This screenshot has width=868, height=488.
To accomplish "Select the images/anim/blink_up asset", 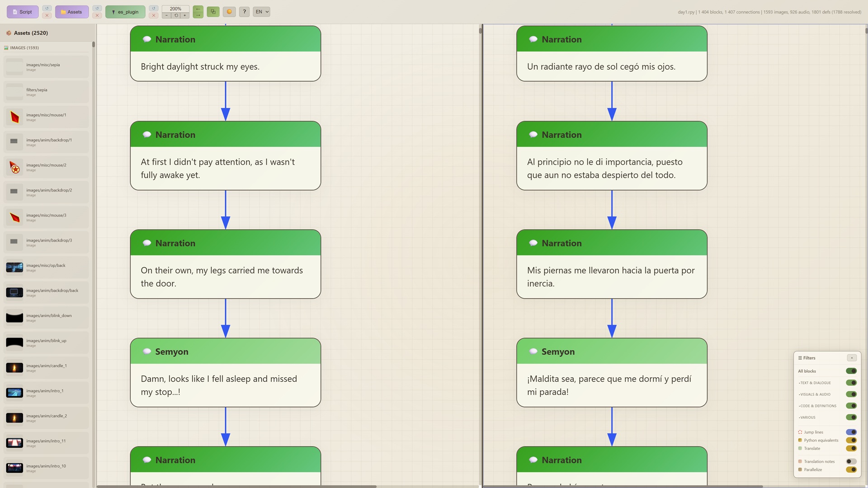I will tap(46, 343).
